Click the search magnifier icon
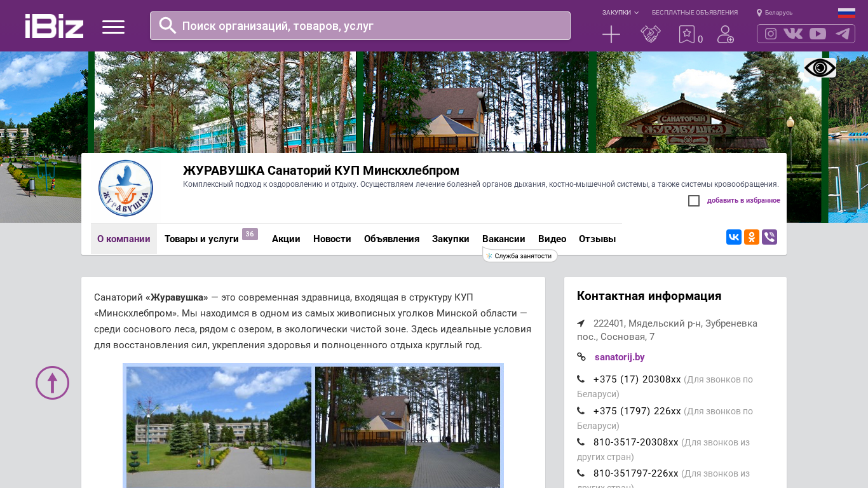Image resolution: width=868 pixels, height=488 pixels. (x=167, y=25)
